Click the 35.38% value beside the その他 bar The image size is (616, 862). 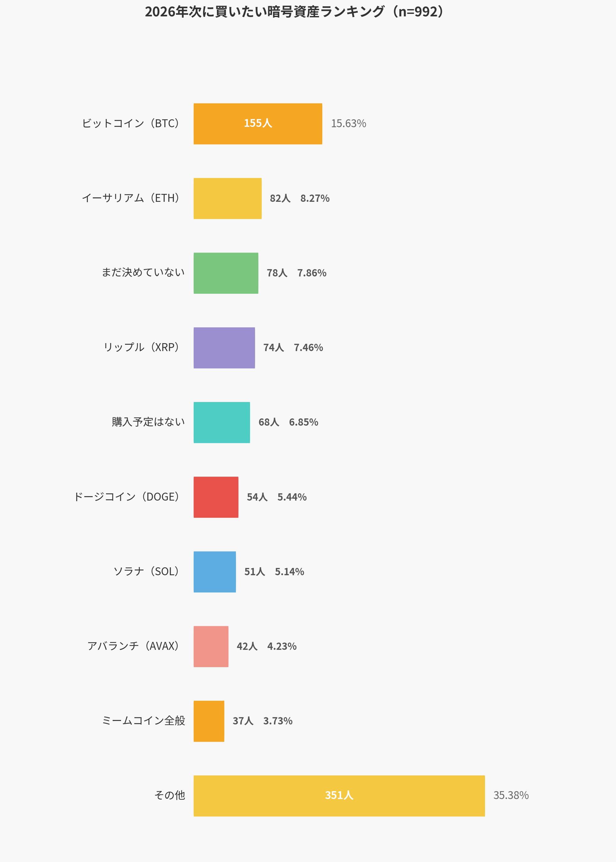click(511, 796)
